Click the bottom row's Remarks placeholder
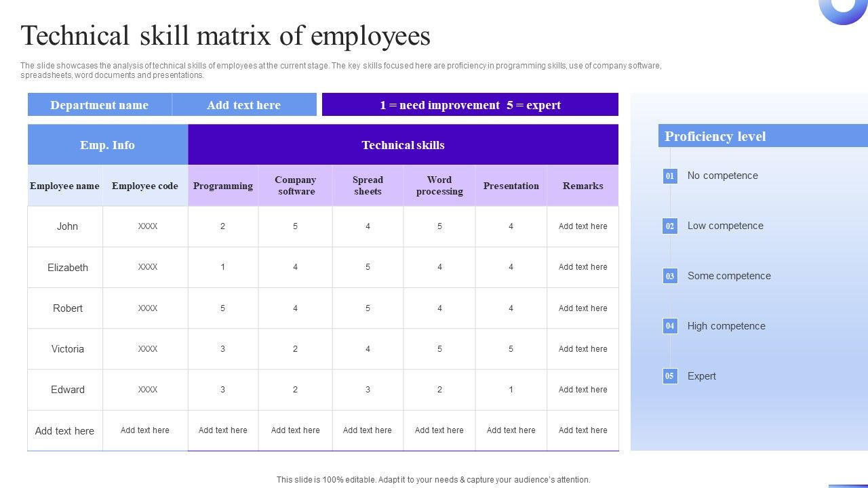 [x=583, y=430]
